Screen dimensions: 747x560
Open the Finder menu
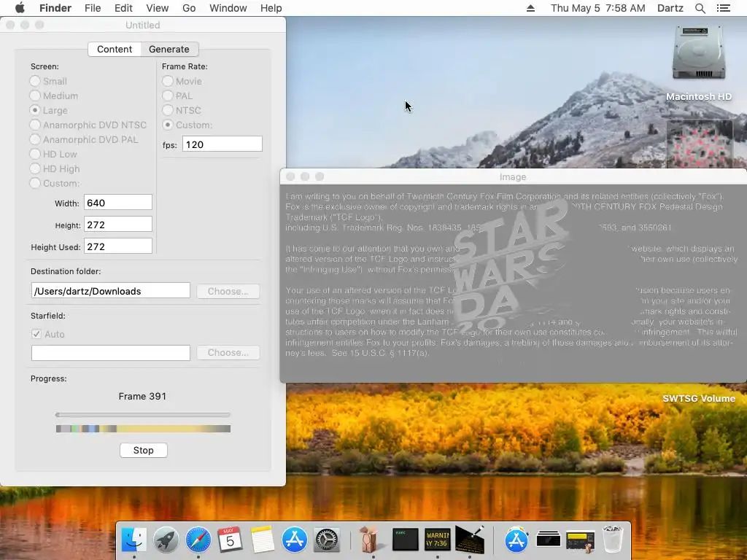tap(55, 8)
